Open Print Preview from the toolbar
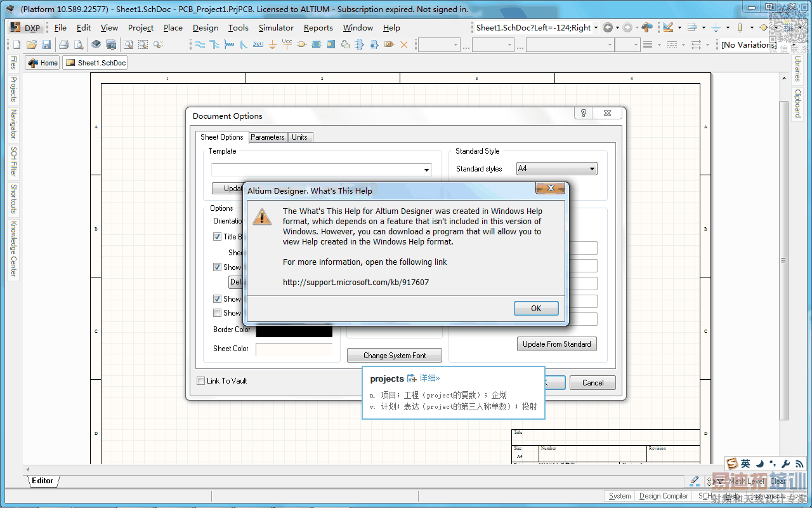 pos(79,44)
